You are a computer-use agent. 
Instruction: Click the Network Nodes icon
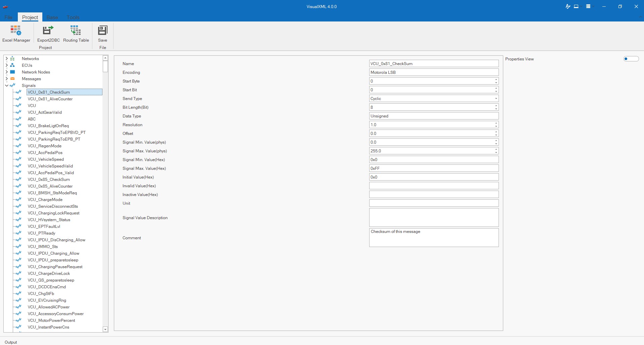[12, 72]
